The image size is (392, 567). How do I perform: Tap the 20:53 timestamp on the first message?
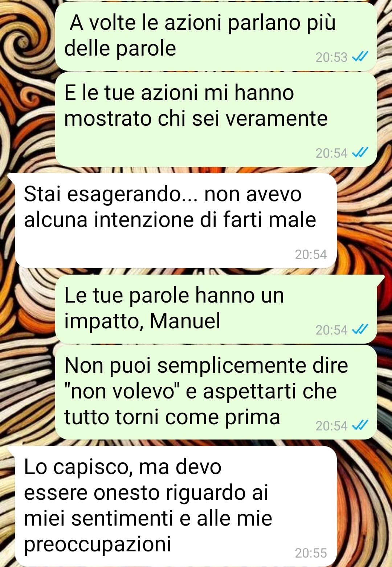click(331, 57)
